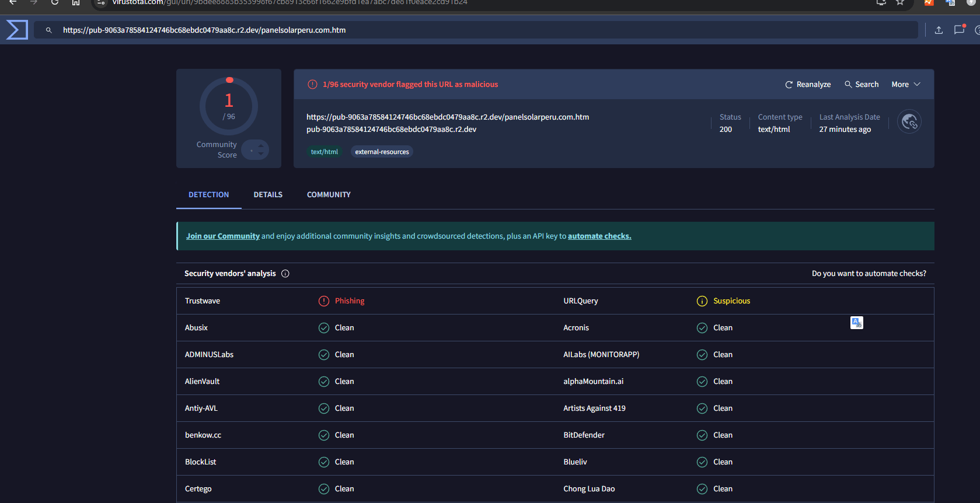Click the Clean checkmark icon for Antiy-AVL
The width and height of the screenshot is (980, 503).
coord(324,408)
